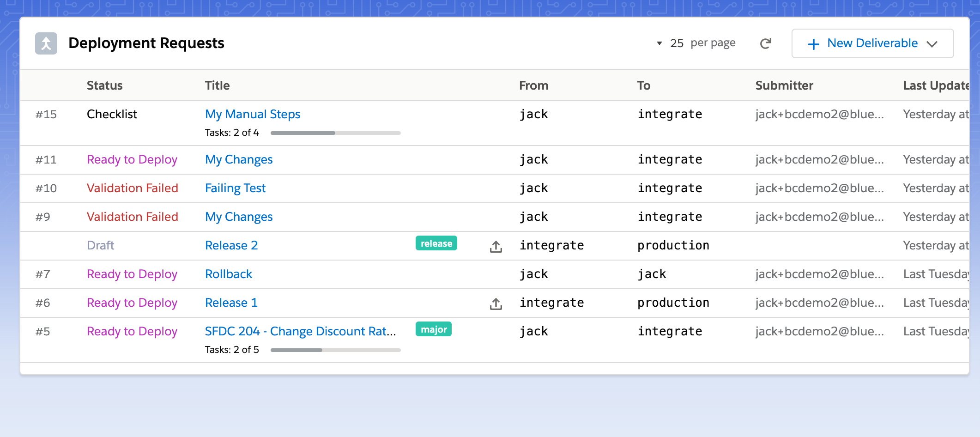Click the Tasks 2 of 5 progress bar

(336, 350)
